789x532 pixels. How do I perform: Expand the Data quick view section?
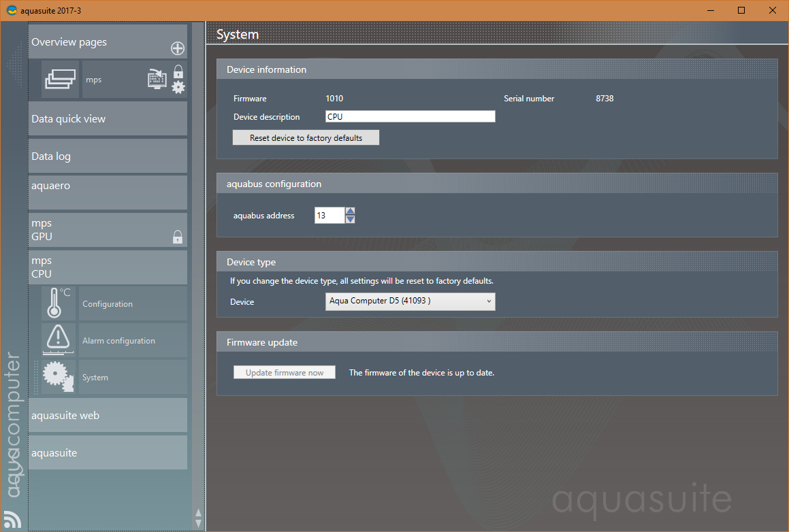[108, 119]
